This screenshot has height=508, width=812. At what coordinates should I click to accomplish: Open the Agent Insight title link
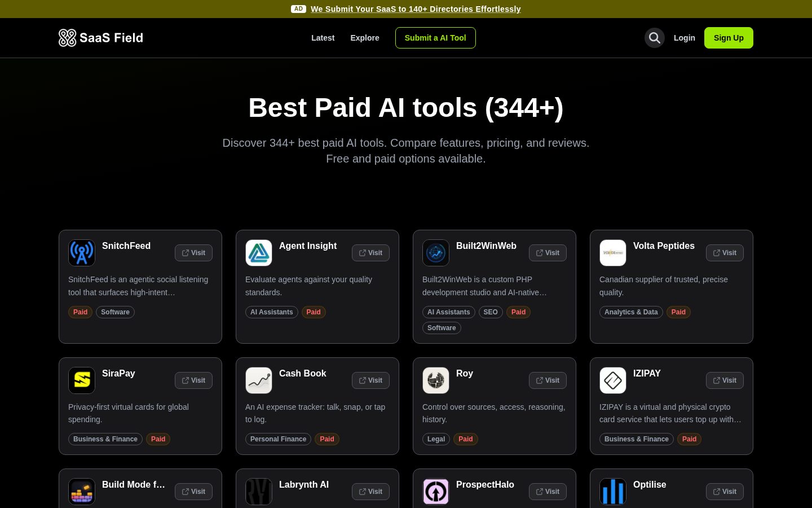click(x=308, y=246)
